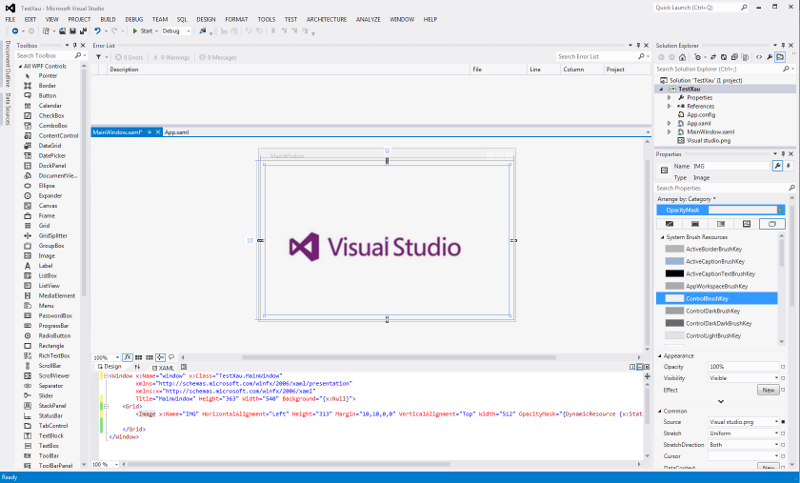Image resolution: width=800 pixels, height=483 pixels.
Task: Collapse the Common category
Action: pyautogui.click(x=659, y=411)
